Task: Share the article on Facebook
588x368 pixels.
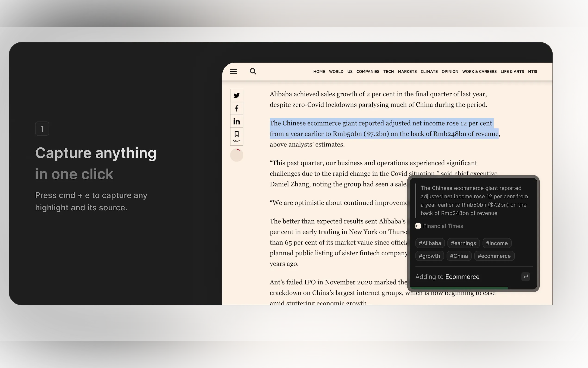Action: pos(237,108)
